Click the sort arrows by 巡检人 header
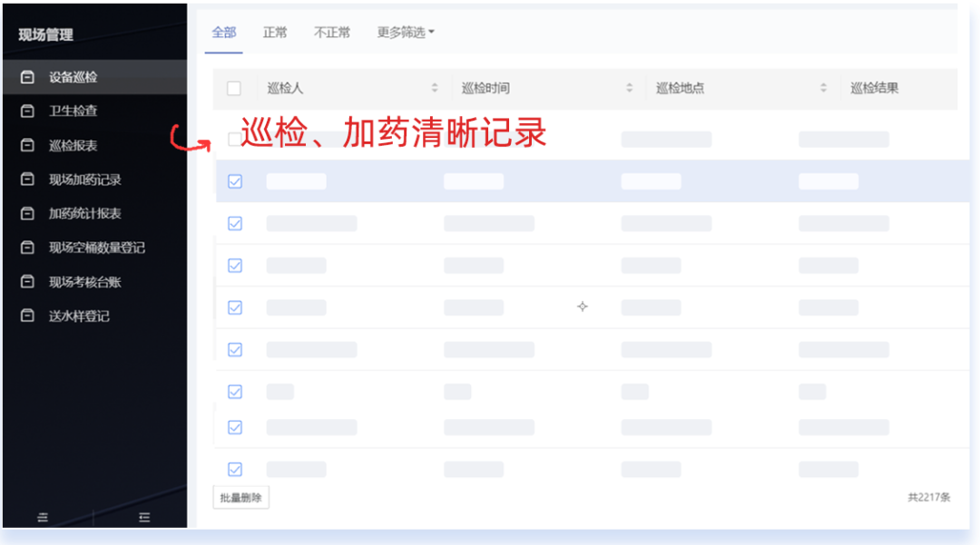980x545 pixels. [435, 88]
